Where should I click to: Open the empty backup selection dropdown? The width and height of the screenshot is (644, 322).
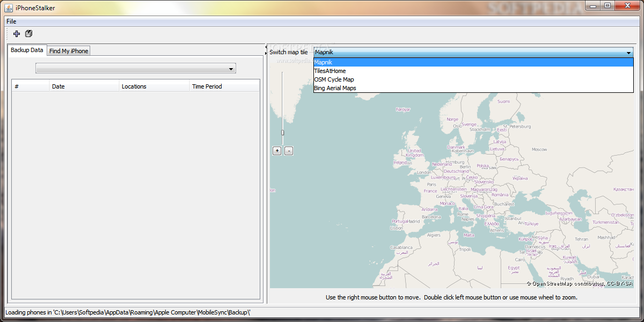click(136, 69)
